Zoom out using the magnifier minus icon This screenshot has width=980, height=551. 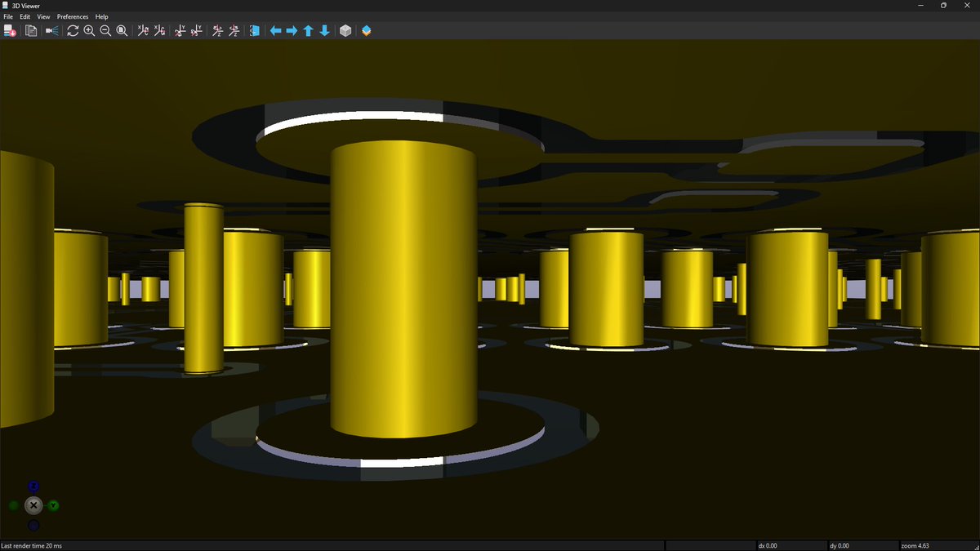tap(105, 31)
